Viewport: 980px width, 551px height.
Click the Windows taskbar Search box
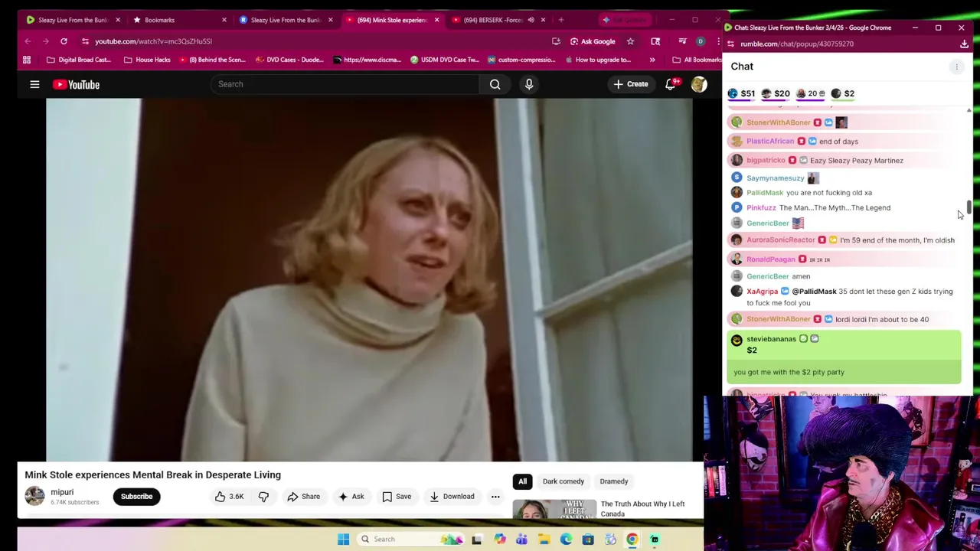(410, 540)
